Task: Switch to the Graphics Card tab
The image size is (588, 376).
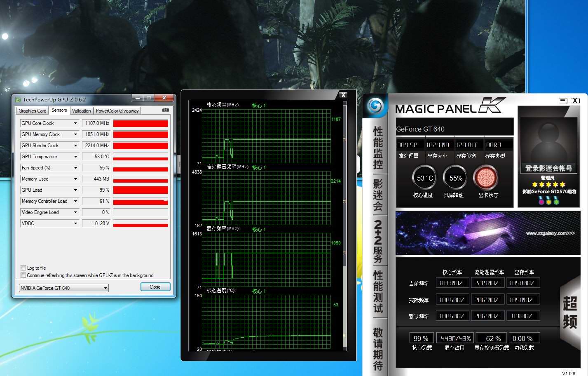Action: [x=32, y=111]
